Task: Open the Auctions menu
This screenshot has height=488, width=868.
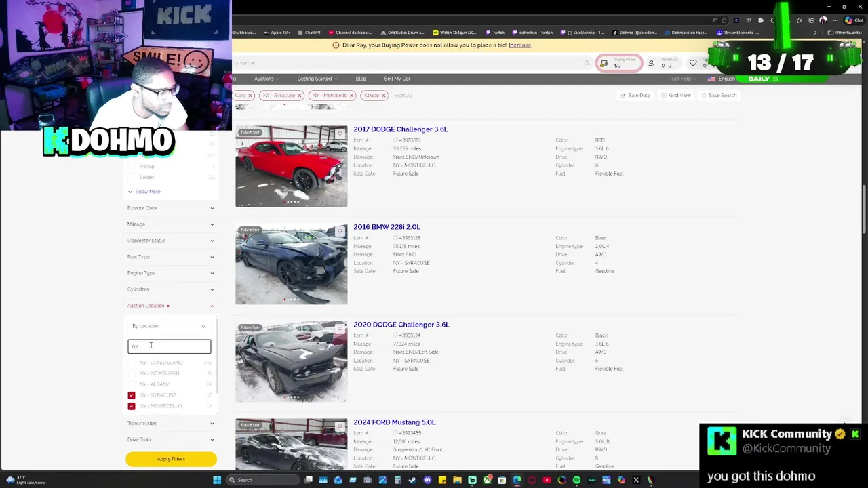Action: [x=267, y=79]
